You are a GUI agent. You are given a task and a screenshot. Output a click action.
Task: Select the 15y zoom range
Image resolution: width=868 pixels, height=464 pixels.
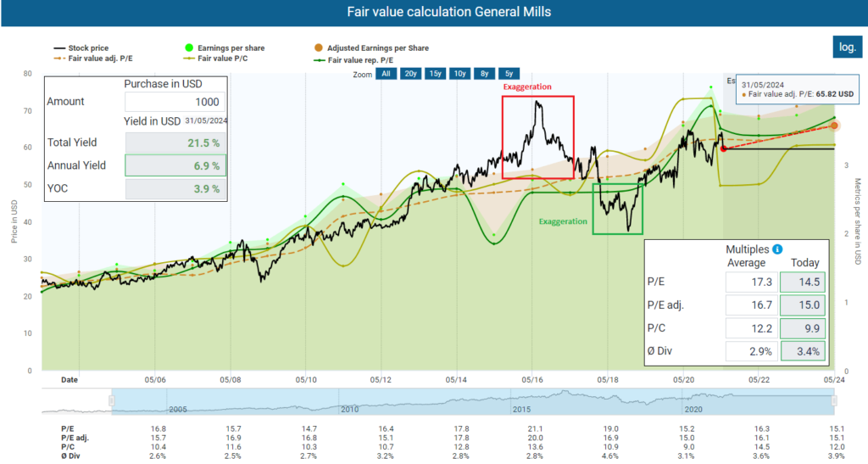tap(435, 74)
